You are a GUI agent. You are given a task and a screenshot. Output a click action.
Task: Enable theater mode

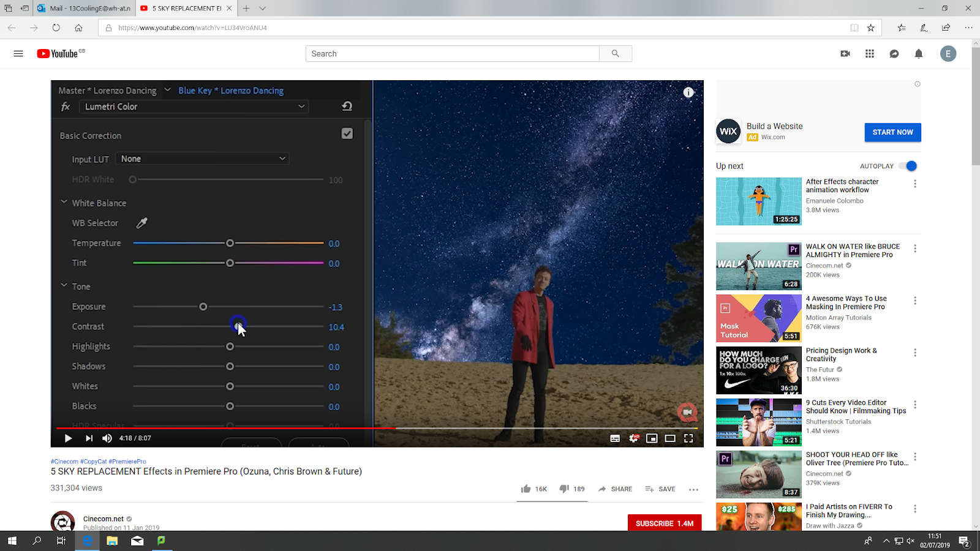(x=670, y=438)
